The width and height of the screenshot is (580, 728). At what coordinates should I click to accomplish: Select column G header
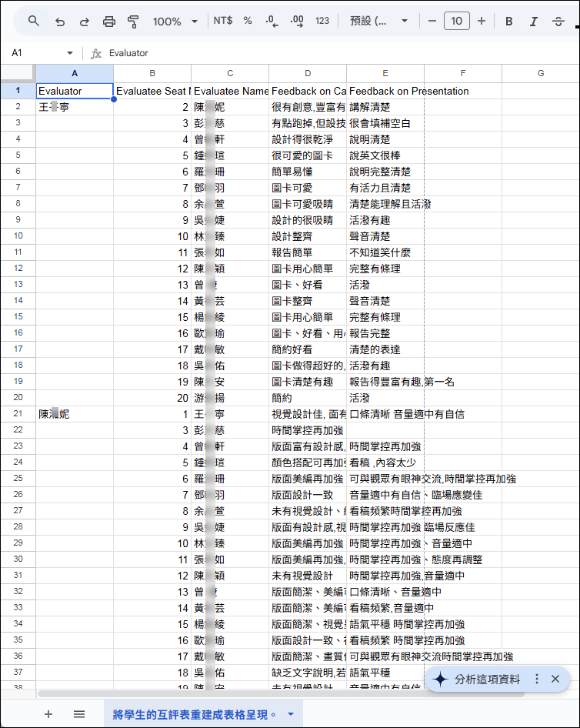point(541,73)
